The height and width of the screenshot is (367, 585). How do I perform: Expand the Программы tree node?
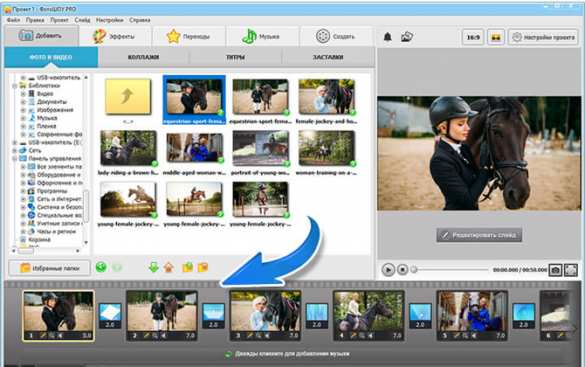[23, 191]
